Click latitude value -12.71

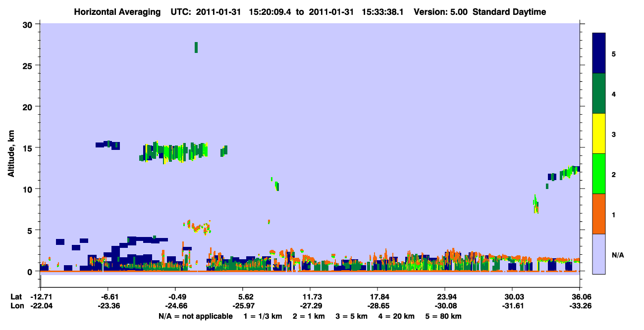(x=41, y=297)
